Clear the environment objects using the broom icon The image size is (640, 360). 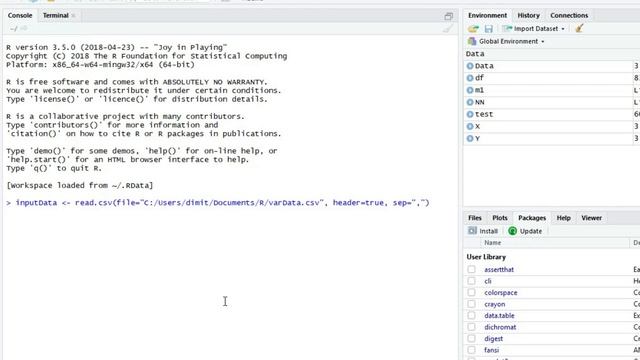pos(579,28)
